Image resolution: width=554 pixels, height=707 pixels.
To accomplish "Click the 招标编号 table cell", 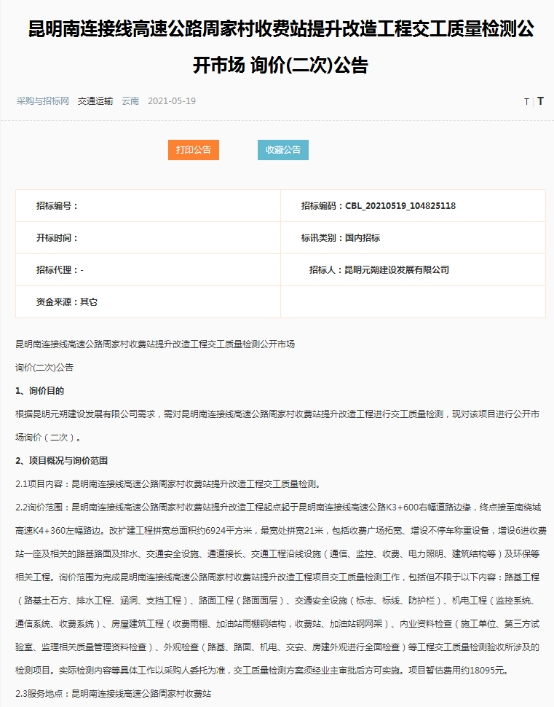I will 148,206.
